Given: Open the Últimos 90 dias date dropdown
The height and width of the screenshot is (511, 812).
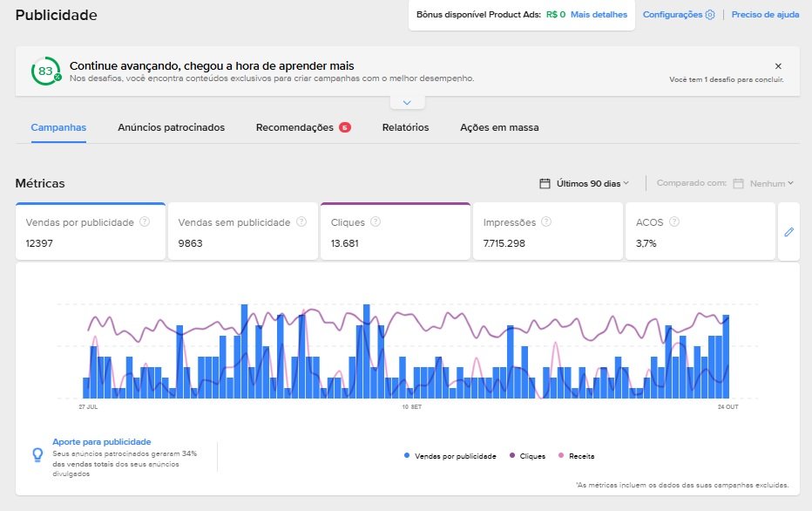Looking at the screenshot, I should click(x=585, y=183).
